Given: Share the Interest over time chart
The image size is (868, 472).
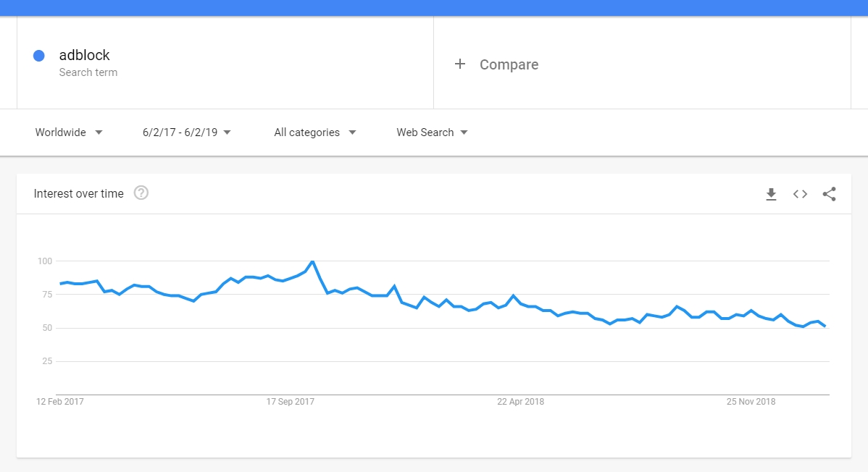Looking at the screenshot, I should click(830, 194).
